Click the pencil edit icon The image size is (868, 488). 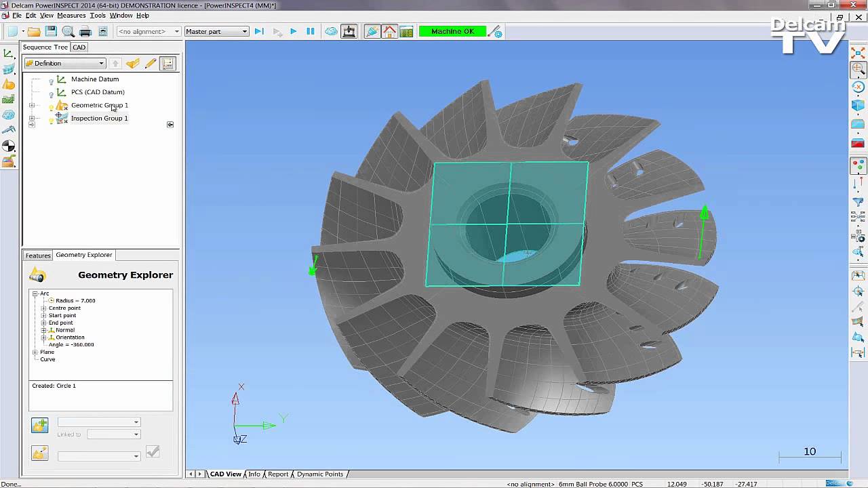[151, 63]
